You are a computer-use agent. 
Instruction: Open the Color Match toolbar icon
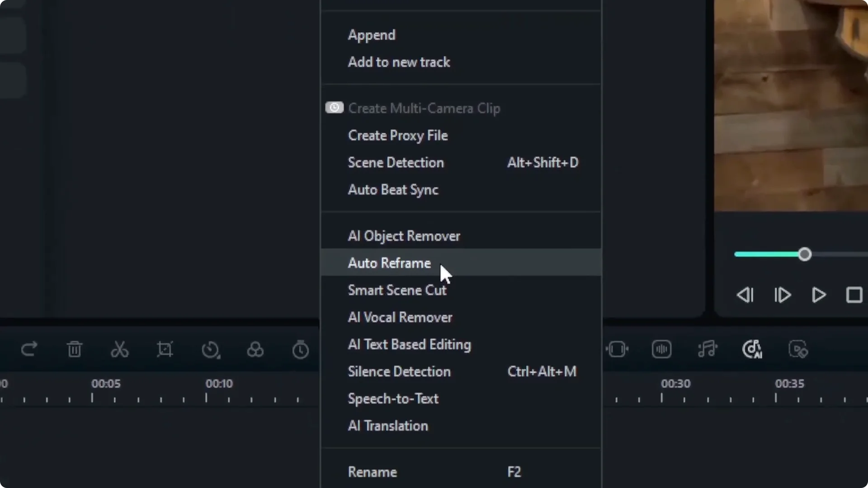point(255,349)
